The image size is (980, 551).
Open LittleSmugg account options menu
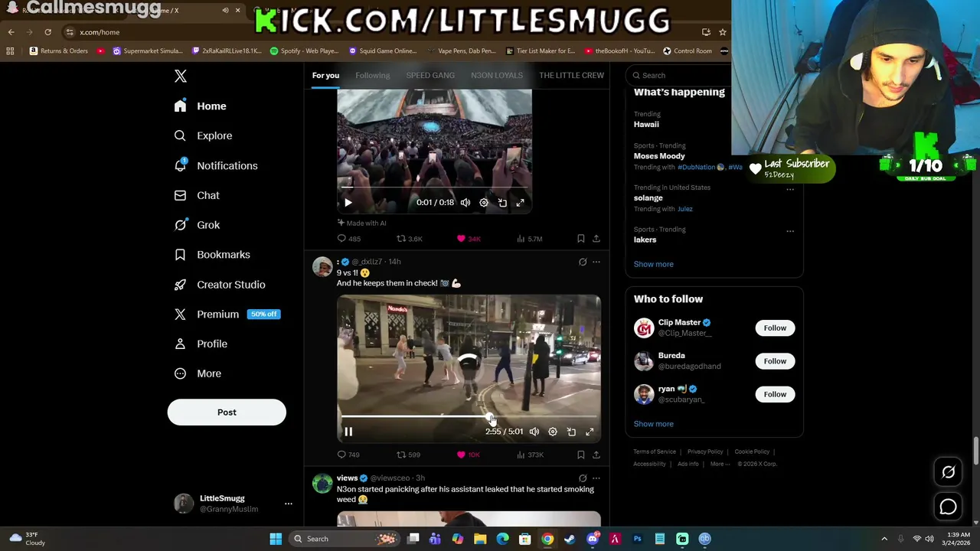tap(289, 504)
